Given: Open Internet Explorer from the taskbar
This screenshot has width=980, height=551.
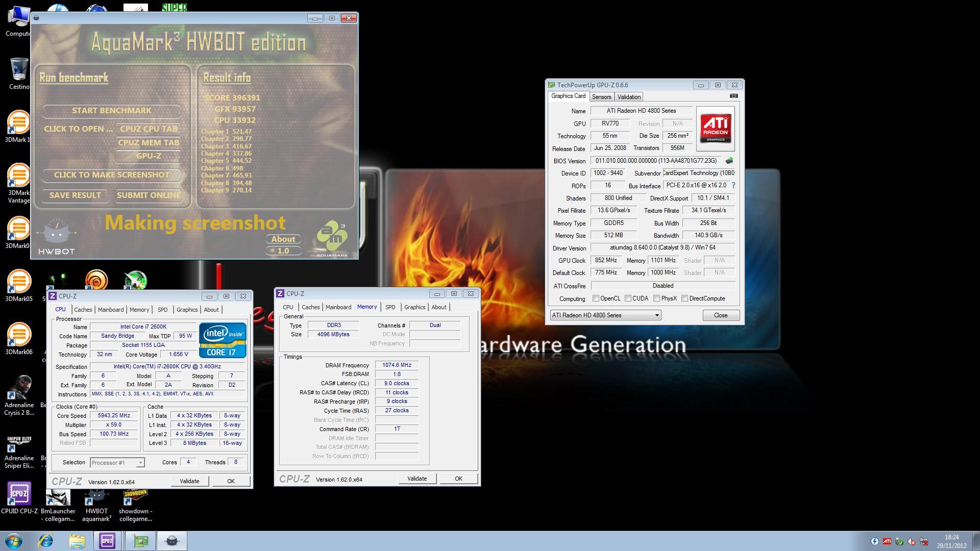Looking at the screenshot, I should [x=46, y=541].
